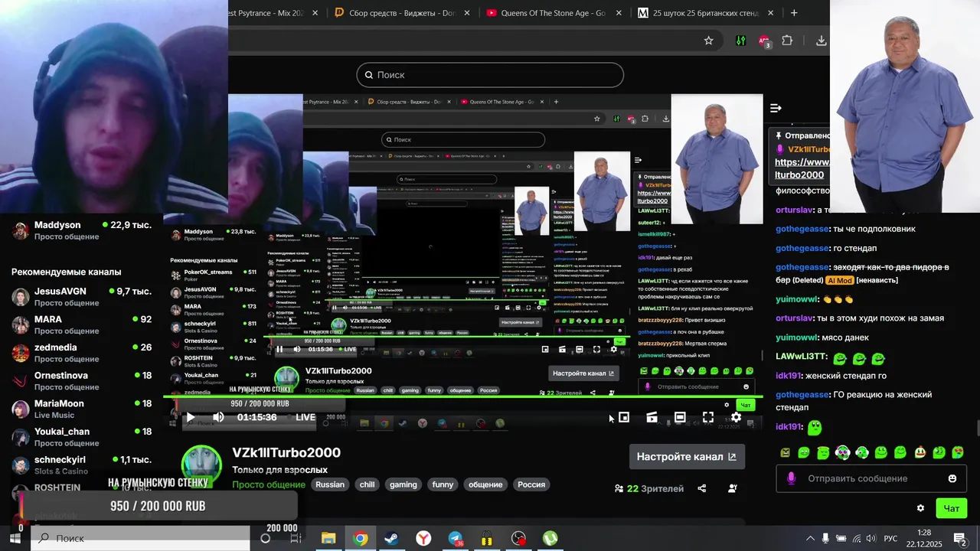This screenshot has height=551, width=980.
Task: Open the chat settings gear beside Чат button
Action: pos(920,508)
